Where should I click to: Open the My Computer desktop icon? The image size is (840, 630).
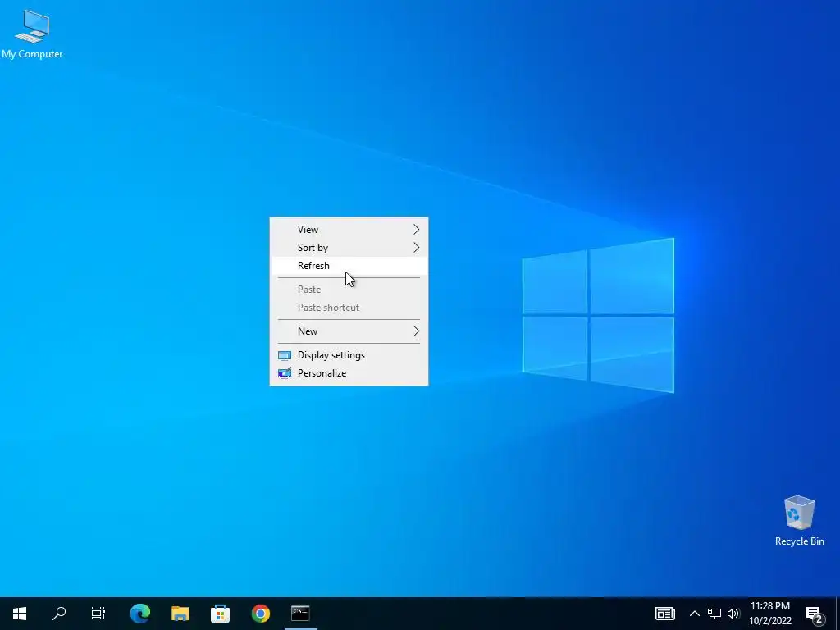[32, 33]
